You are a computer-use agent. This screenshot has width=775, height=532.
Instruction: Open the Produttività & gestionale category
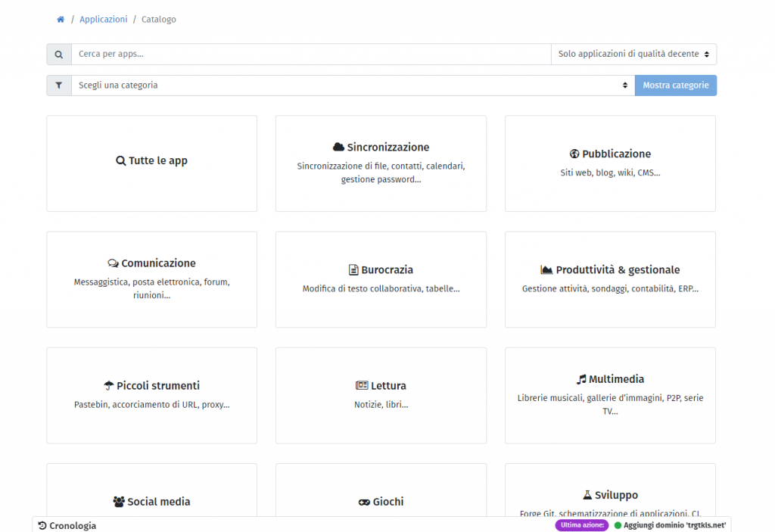[610, 279]
